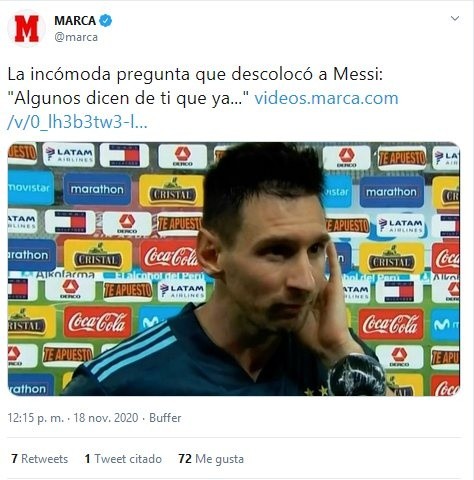Click the @marca handle
The height and width of the screenshot is (480, 474).
point(76,37)
